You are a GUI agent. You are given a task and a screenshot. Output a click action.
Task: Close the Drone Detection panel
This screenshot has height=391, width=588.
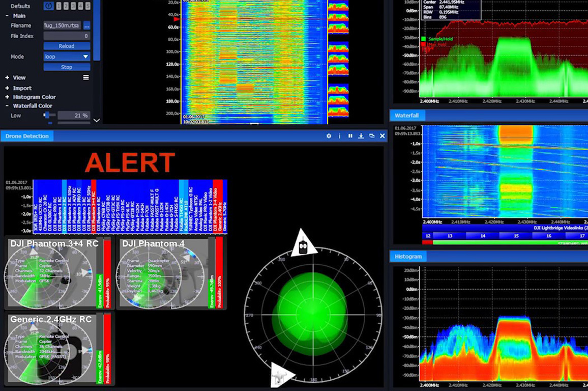tap(382, 136)
